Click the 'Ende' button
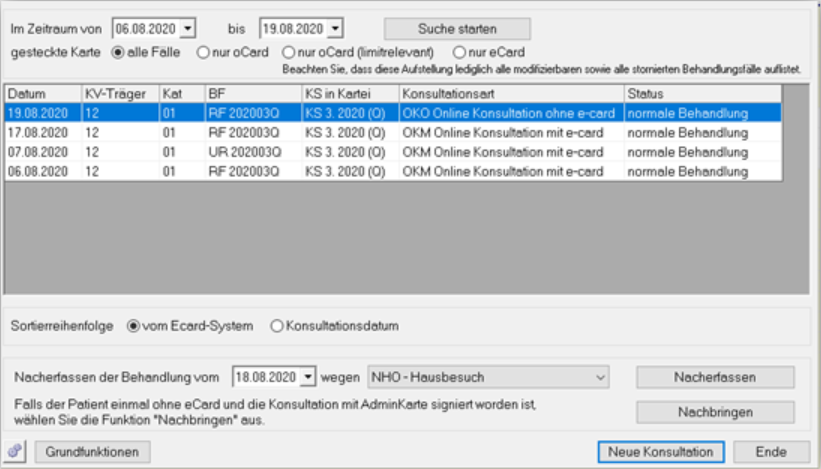The height and width of the screenshot is (469, 821). pyautogui.click(x=771, y=452)
